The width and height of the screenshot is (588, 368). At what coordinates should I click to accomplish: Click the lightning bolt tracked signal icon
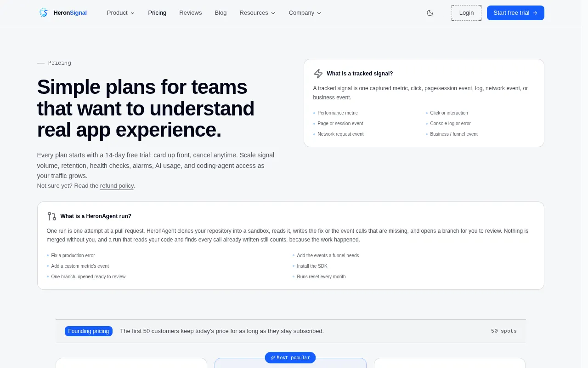(318, 74)
